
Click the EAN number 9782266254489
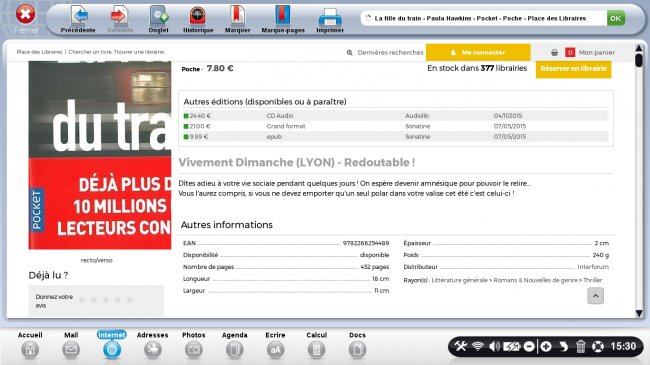pos(366,243)
